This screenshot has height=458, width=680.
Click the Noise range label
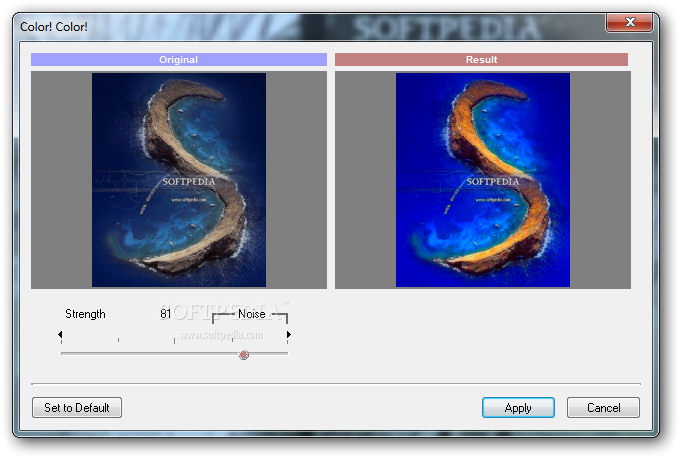tap(252, 314)
